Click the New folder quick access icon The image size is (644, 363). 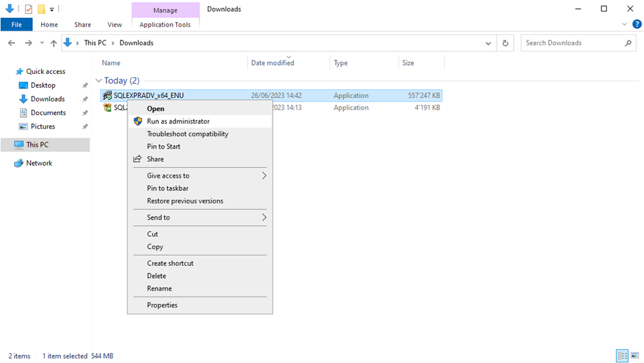(x=41, y=9)
